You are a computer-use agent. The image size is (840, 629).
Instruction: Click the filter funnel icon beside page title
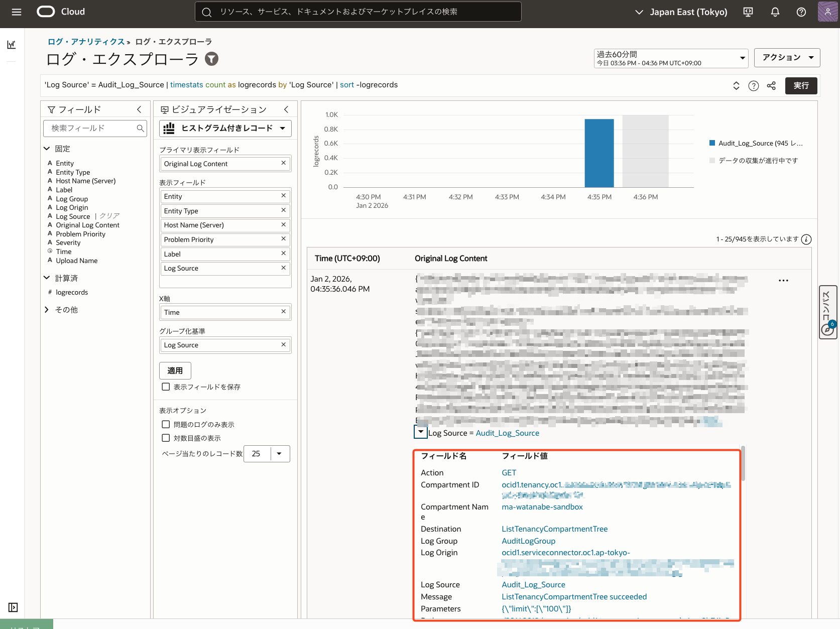(212, 59)
